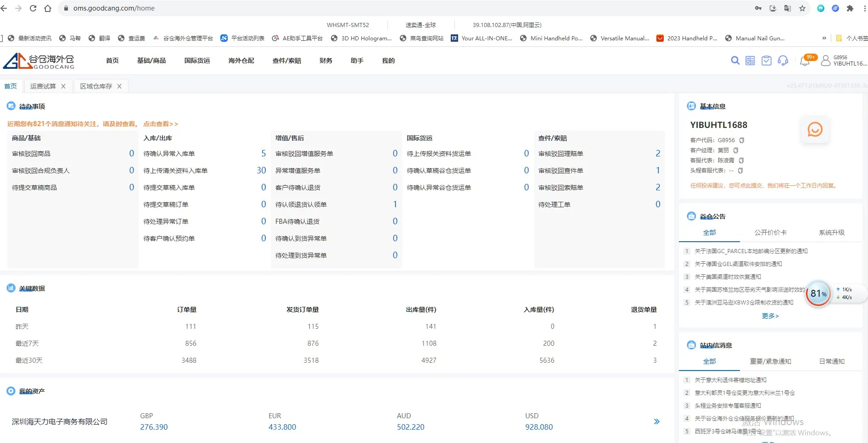Click the orange chat bubble icon
The height and width of the screenshot is (443, 868).
(815, 130)
